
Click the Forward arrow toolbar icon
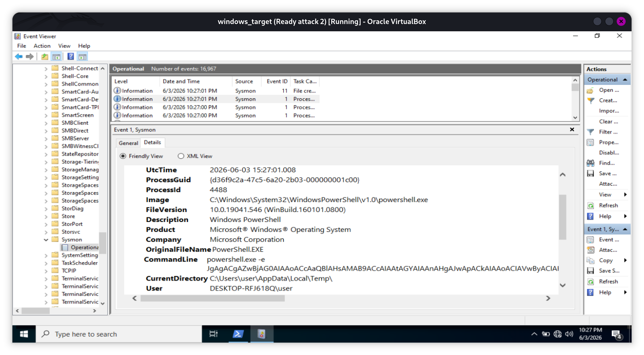30,57
